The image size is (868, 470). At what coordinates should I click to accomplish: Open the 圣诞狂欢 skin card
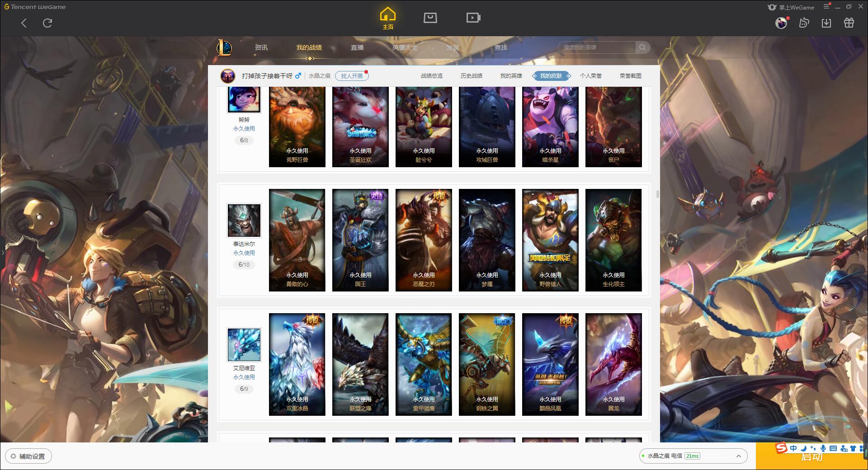(360, 127)
